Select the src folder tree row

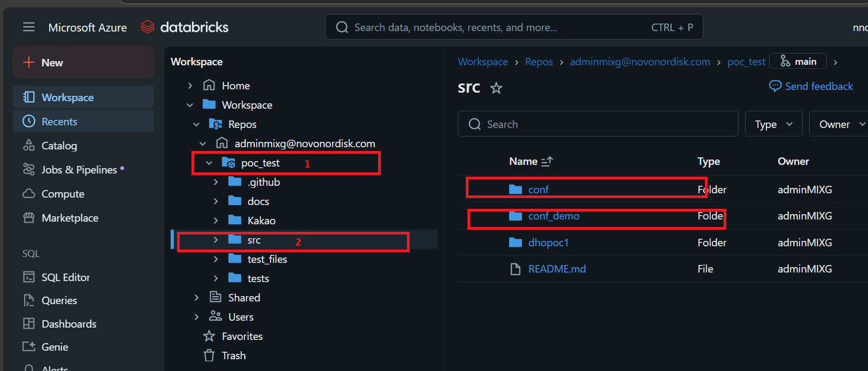click(x=304, y=240)
